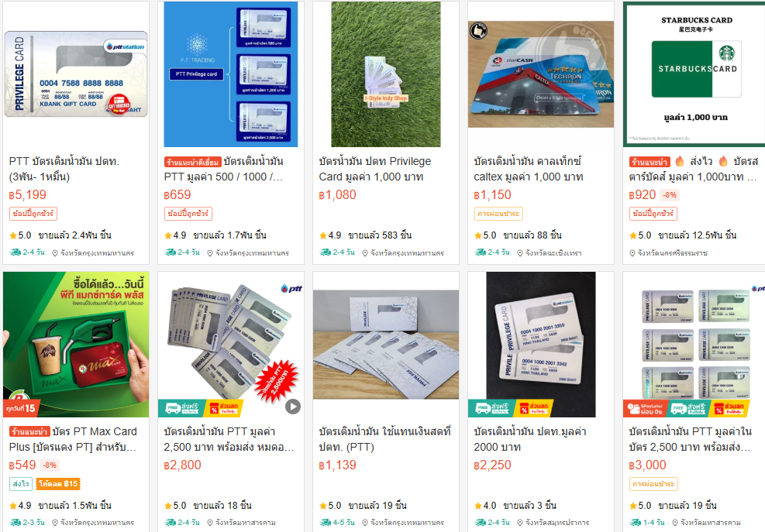Click the delivery truck icon under PTT 3พัน-1หมื่น listing
The height and width of the screenshot is (532, 765).
16,252
